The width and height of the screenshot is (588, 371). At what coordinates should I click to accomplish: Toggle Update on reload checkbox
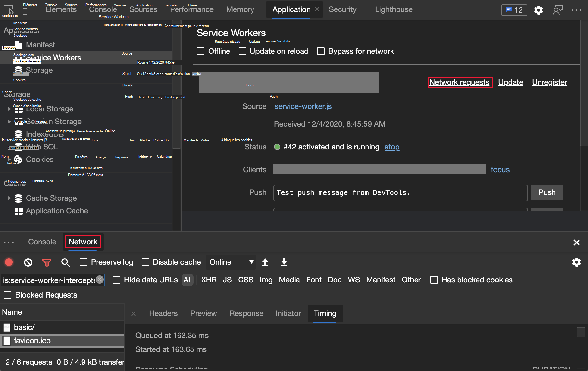[x=242, y=51]
